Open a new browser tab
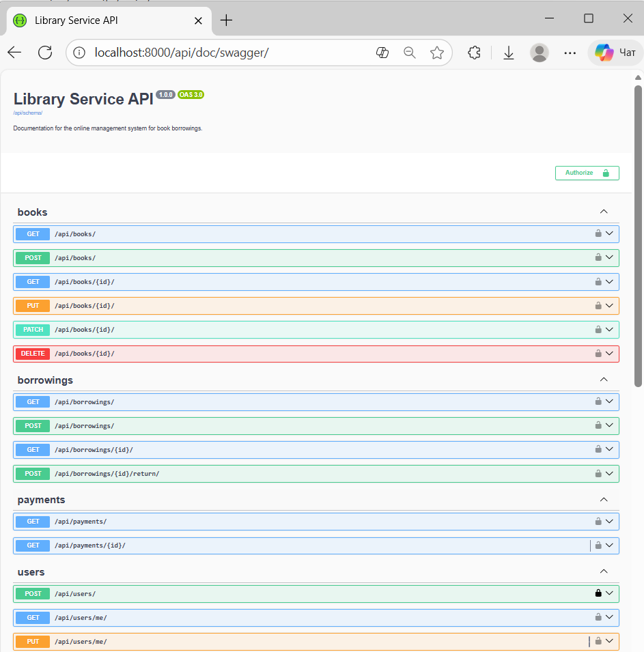 point(226,20)
